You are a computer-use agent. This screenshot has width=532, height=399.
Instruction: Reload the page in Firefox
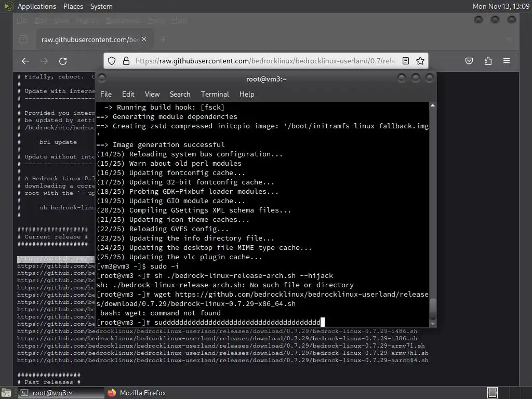tap(63, 61)
